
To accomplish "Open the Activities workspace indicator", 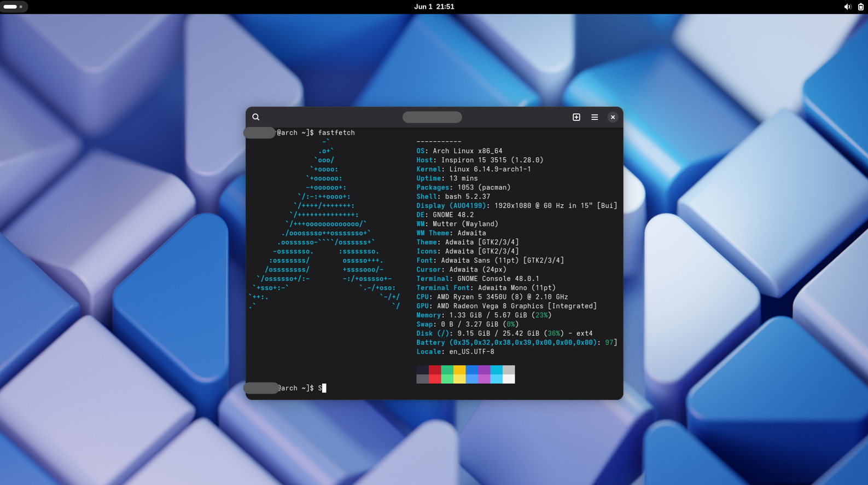I will pyautogui.click(x=14, y=7).
